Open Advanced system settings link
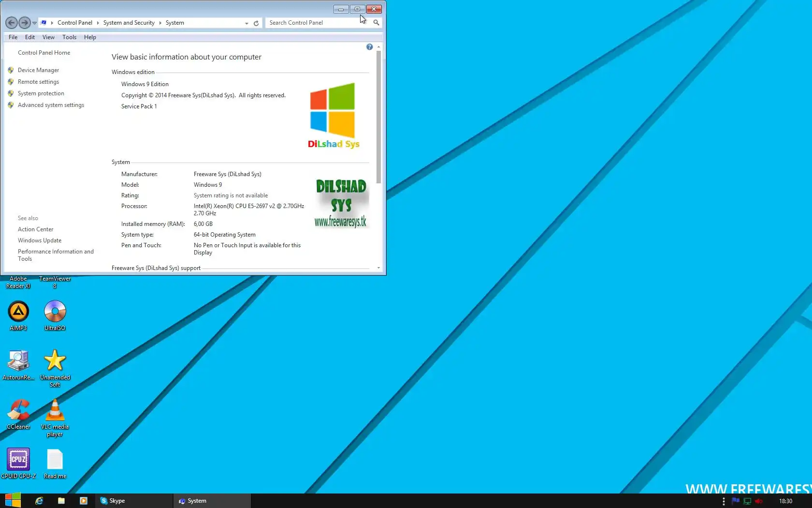812x508 pixels. 51,105
